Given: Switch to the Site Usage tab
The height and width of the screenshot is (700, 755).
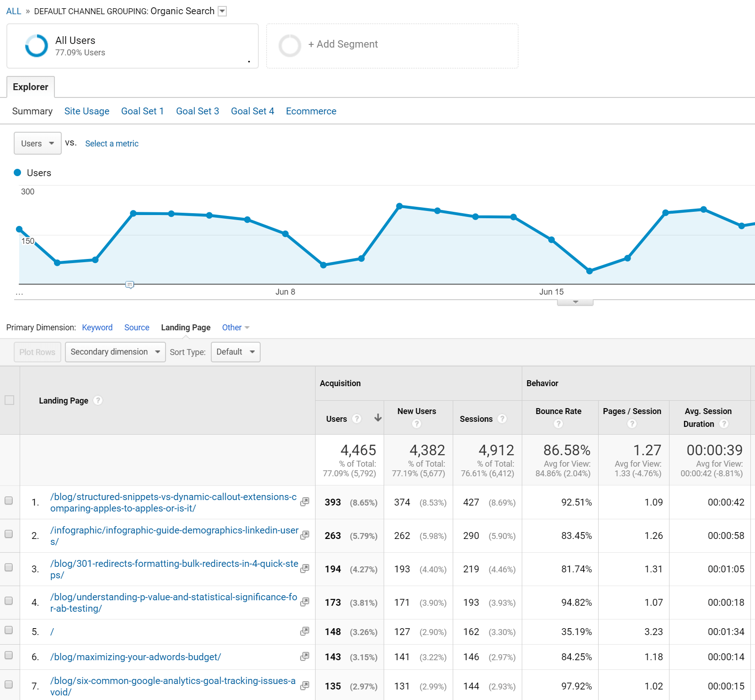Looking at the screenshot, I should coord(87,111).
